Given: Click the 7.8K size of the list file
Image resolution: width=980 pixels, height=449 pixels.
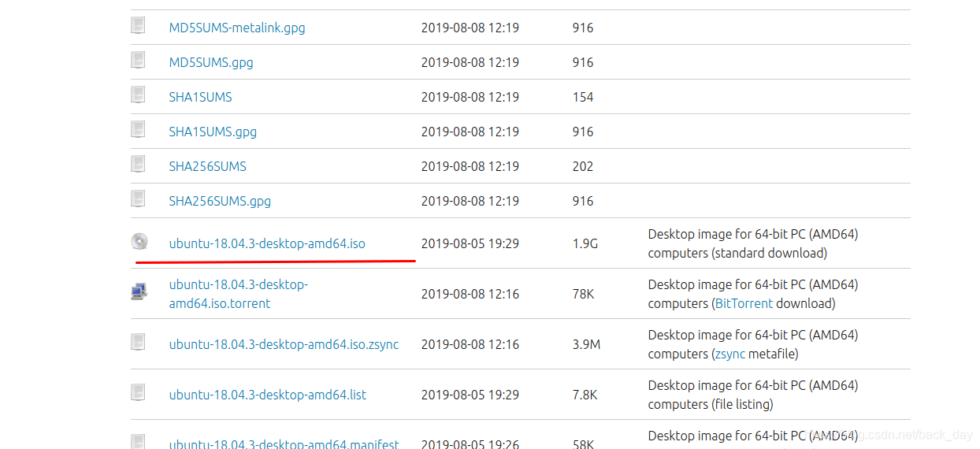Looking at the screenshot, I should click(x=585, y=395).
